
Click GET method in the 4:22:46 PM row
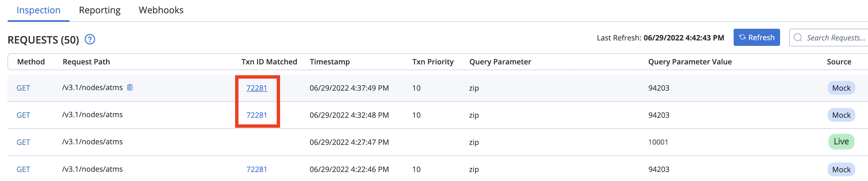23,169
